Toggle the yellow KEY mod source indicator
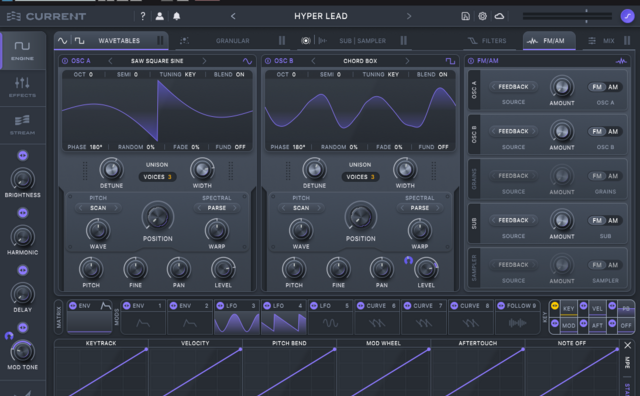Viewport: 640px width, 396px height. [x=555, y=305]
